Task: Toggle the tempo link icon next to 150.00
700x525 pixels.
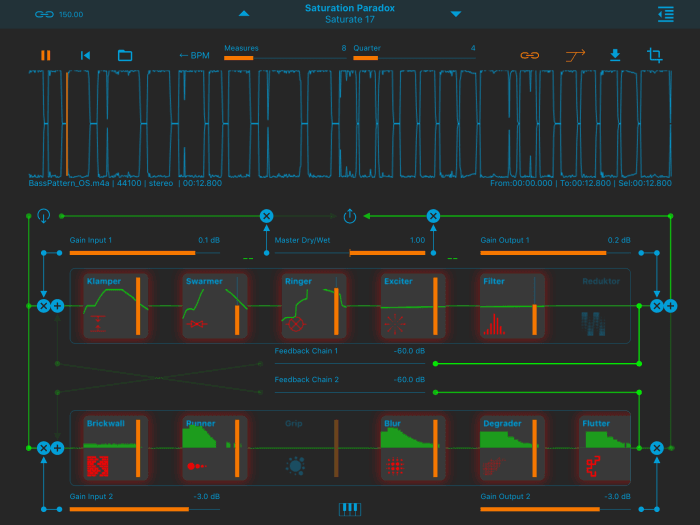Action: click(44, 14)
